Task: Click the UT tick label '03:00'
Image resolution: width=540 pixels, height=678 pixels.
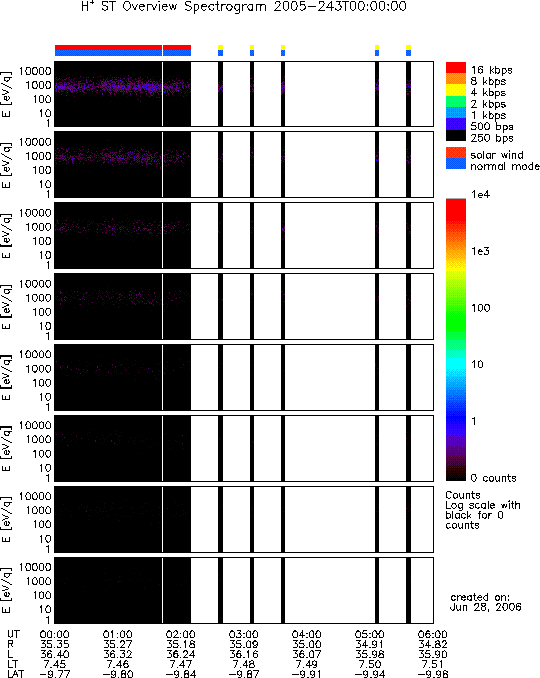Action: [244, 634]
